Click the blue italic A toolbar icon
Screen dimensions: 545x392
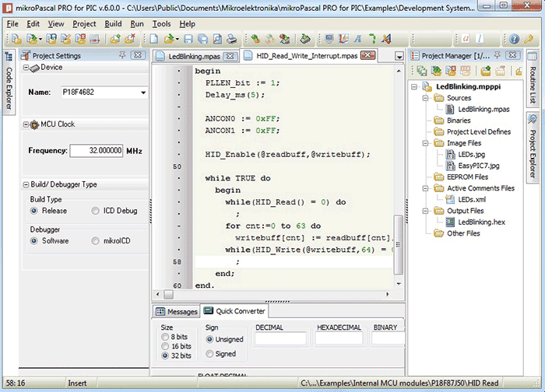357,39
